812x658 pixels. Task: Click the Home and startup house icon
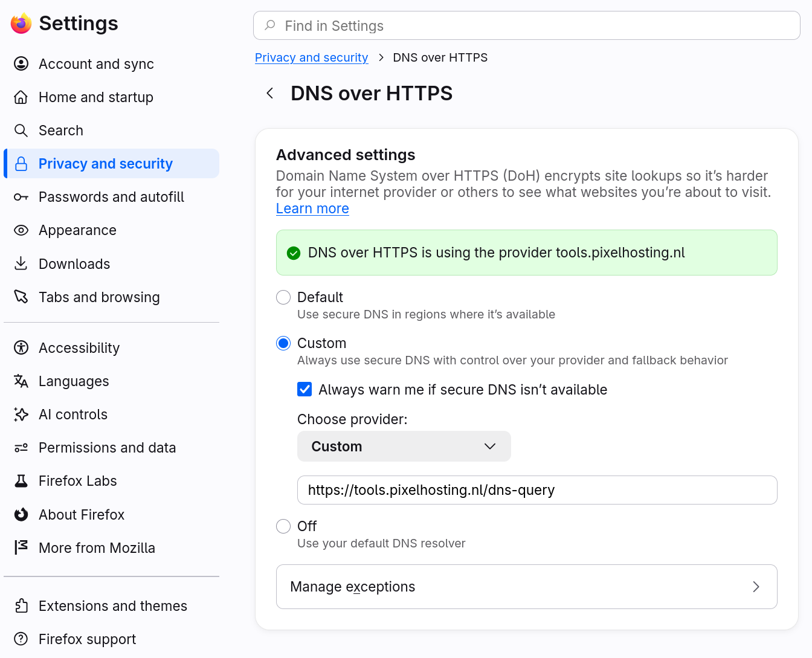[x=21, y=97]
